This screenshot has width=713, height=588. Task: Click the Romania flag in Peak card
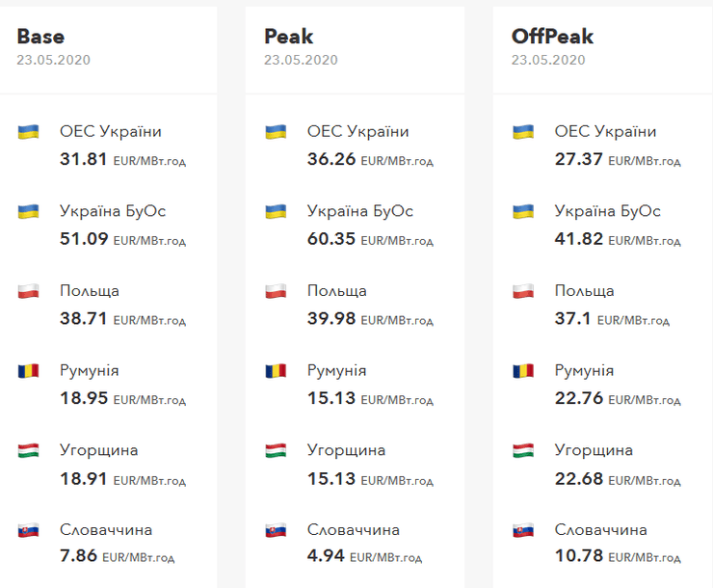276,371
